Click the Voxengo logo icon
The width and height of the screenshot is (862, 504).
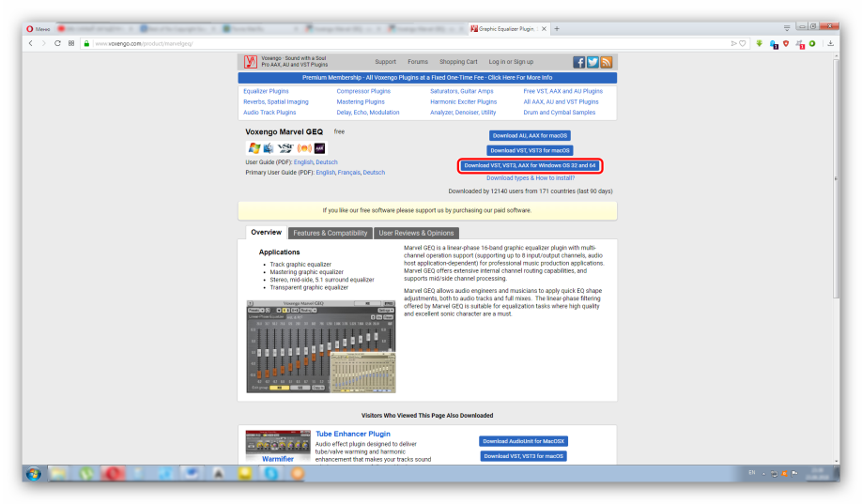click(x=251, y=62)
